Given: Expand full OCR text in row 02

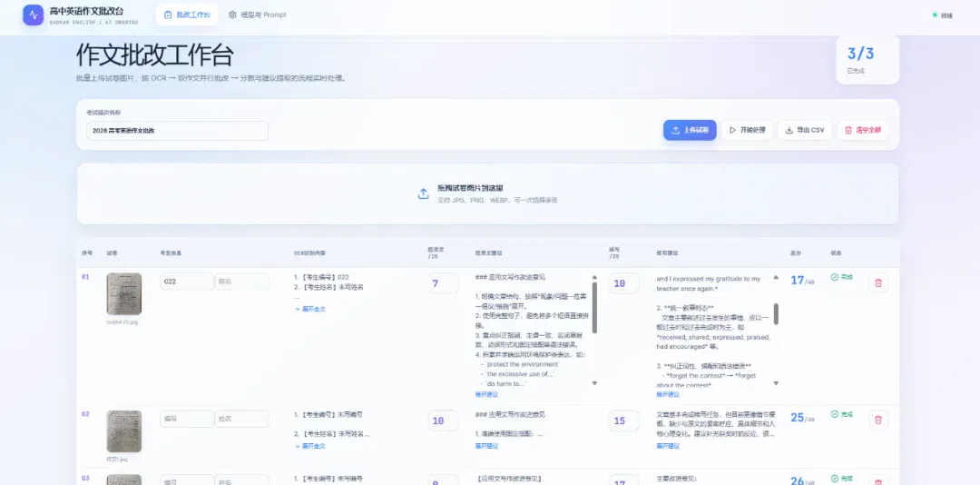Looking at the screenshot, I should click(310, 446).
